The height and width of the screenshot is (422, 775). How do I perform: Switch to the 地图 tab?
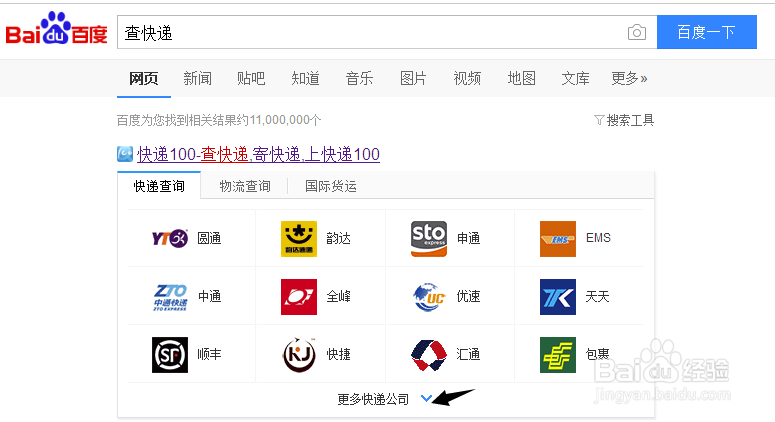click(521, 78)
